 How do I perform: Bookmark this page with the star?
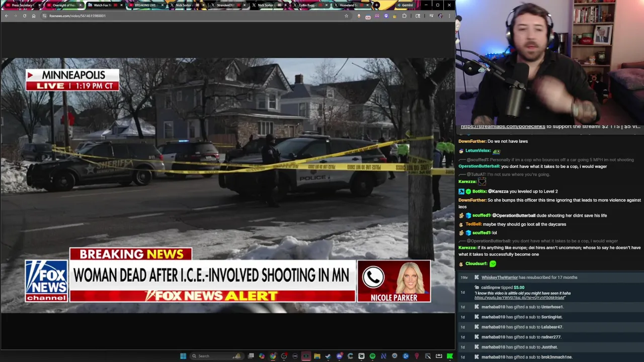(x=346, y=16)
